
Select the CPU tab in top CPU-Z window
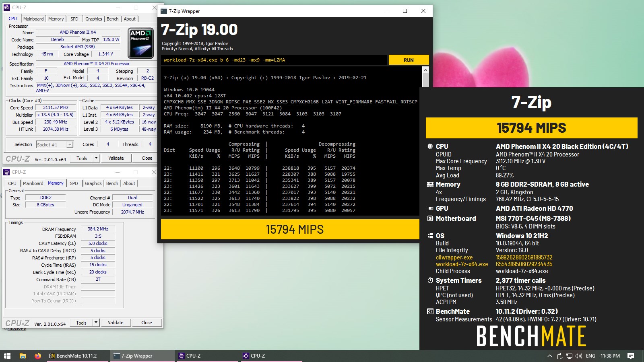coord(13,19)
